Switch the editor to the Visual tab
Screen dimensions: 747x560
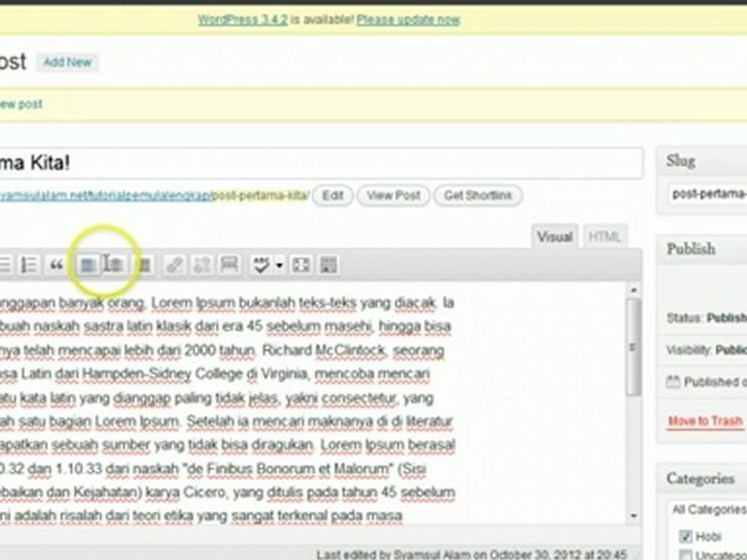(555, 236)
